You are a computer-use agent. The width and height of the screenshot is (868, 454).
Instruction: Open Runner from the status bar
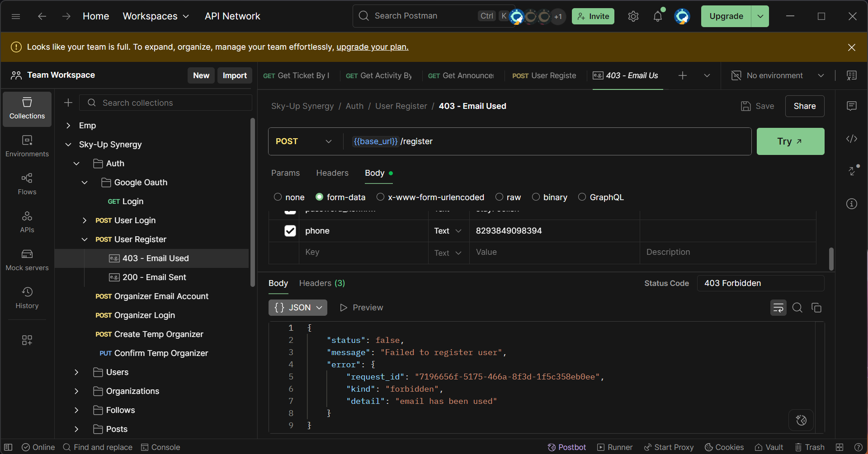pyautogui.click(x=615, y=447)
